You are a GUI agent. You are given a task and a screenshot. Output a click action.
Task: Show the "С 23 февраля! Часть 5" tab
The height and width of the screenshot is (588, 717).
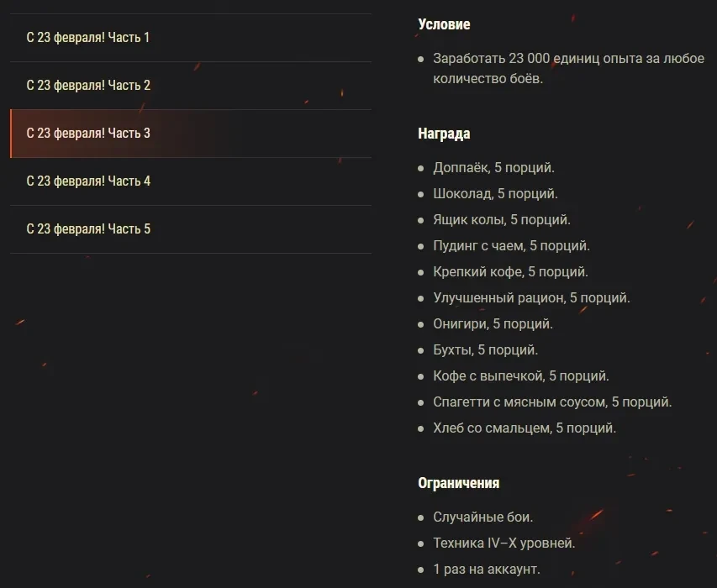coord(88,229)
